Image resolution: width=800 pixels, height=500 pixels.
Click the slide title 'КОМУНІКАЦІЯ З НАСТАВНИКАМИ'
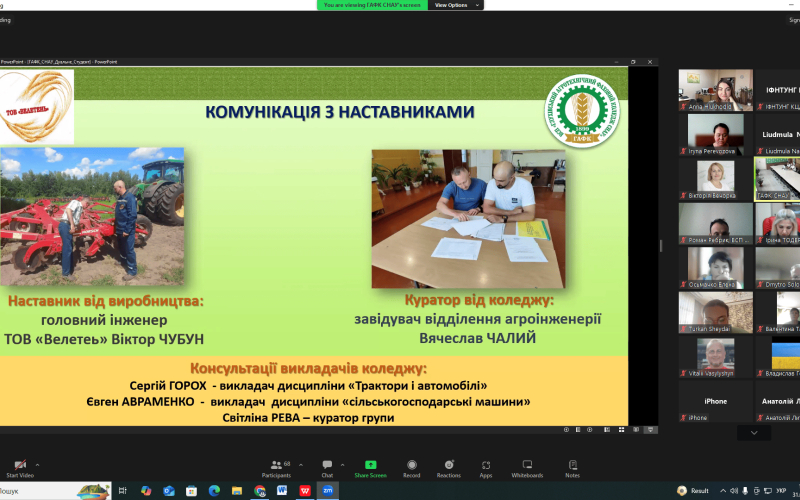point(340,112)
